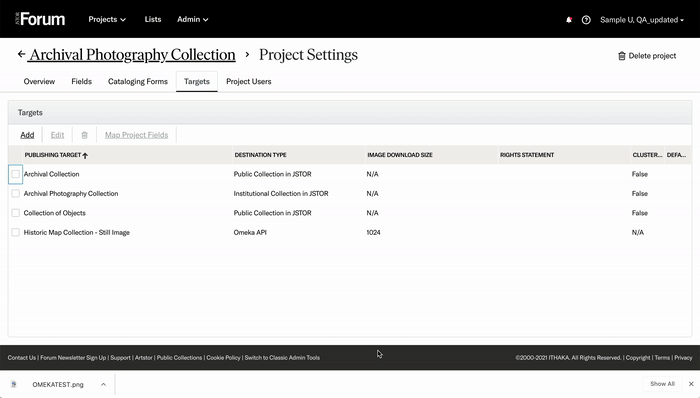Click the JSTOR Forum logo

40,19
